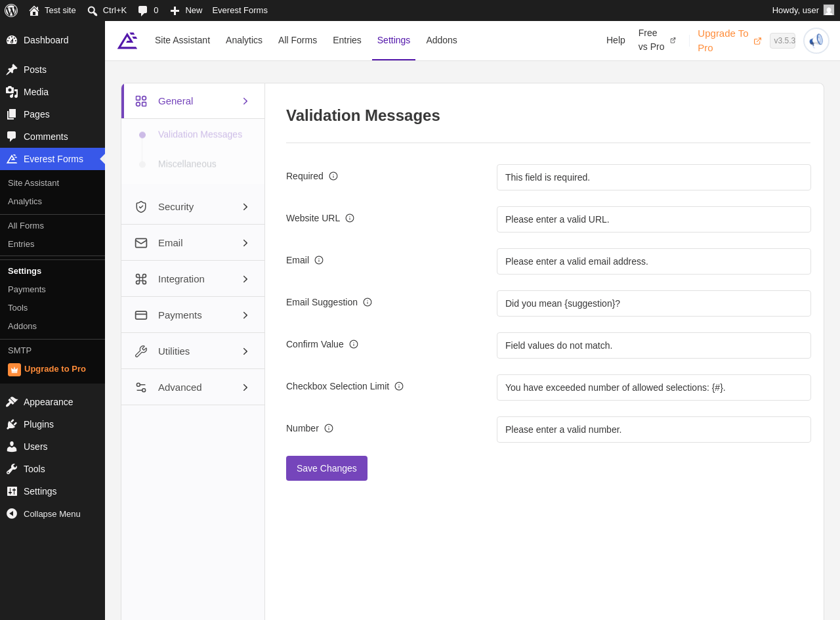Click the Integration command icon
The height and width of the screenshot is (620, 840).
pyautogui.click(x=141, y=279)
